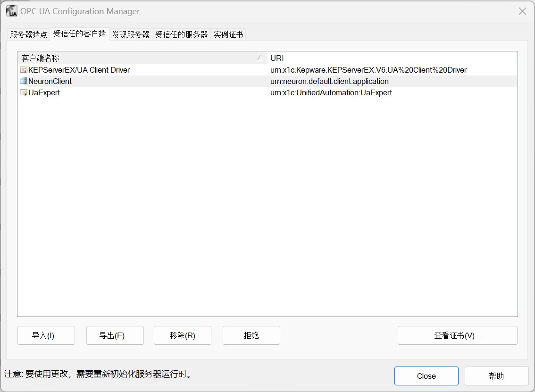Click the Close button
535x392 pixels.
(x=426, y=375)
